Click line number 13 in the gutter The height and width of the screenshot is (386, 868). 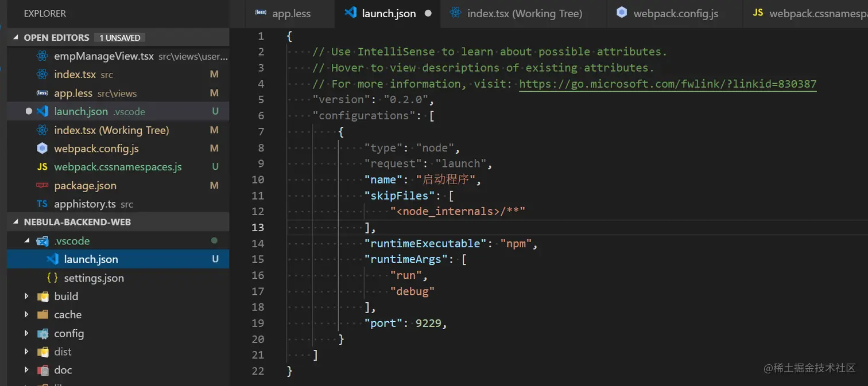pyautogui.click(x=258, y=227)
